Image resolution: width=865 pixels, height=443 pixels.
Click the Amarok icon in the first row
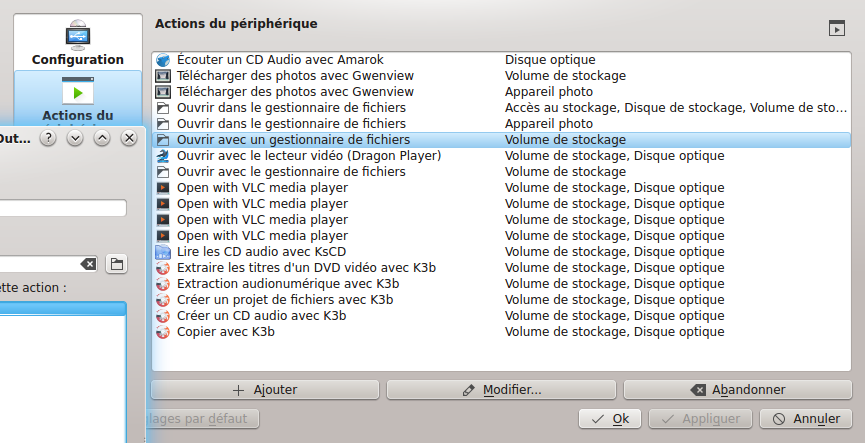tap(164, 60)
